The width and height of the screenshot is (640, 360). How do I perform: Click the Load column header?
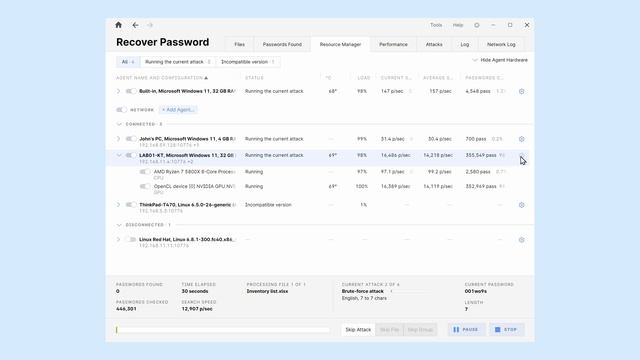[364, 78]
